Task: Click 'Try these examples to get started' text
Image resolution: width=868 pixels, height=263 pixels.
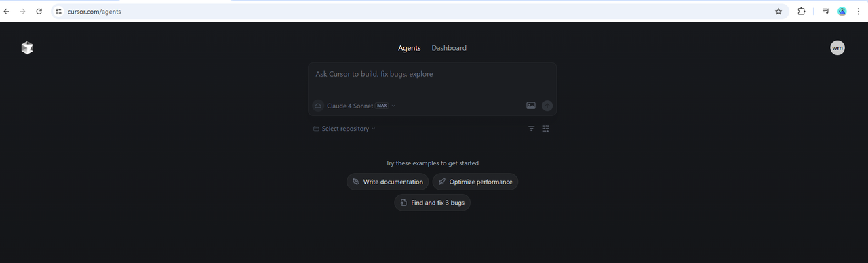Action: 432,163
